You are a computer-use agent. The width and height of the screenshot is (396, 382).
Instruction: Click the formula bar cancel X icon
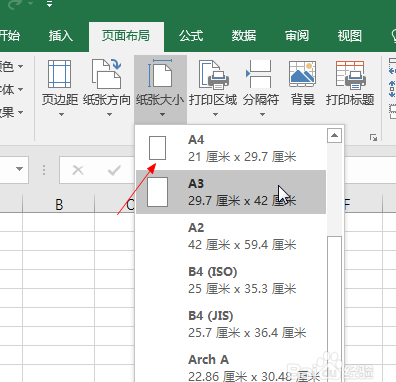(78, 170)
